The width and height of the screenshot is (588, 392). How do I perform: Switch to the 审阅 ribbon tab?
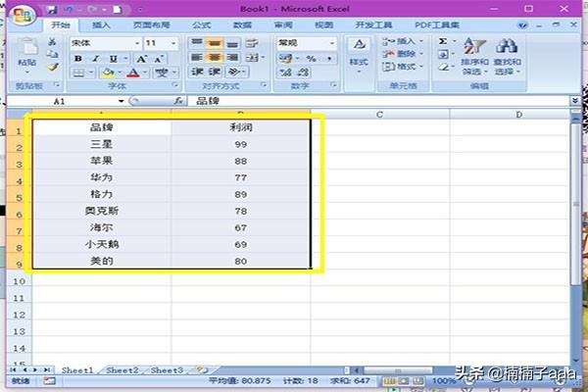(x=283, y=25)
